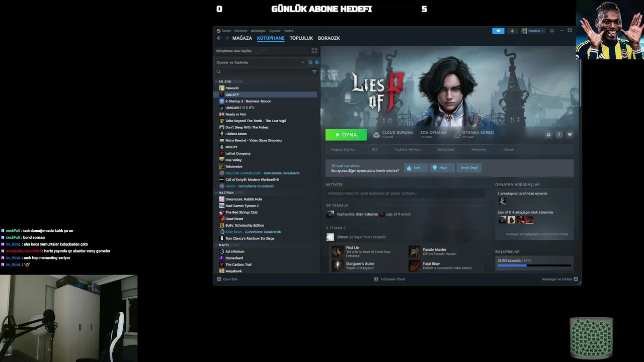Click the Steam announcements megaphone icon
The height and width of the screenshot is (362, 644).
[498, 31]
